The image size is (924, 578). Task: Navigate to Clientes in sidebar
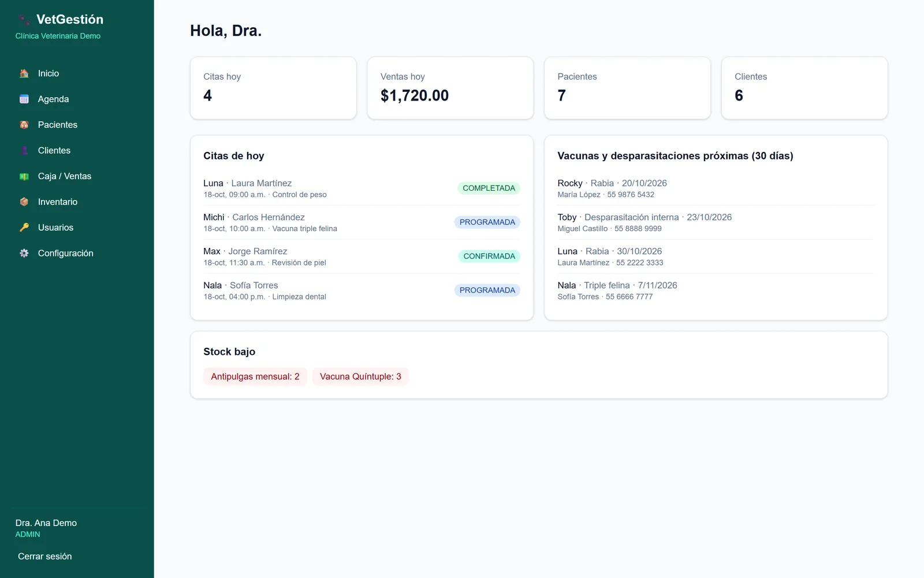coord(77,150)
